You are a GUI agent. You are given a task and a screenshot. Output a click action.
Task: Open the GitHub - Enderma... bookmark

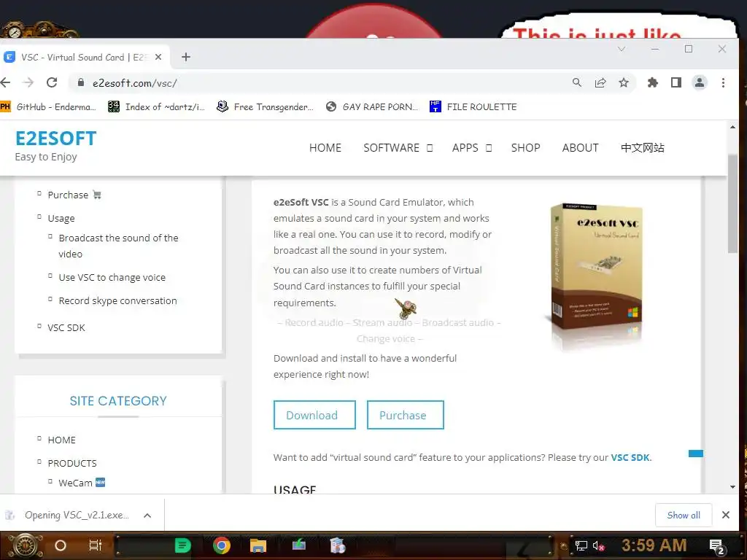(48, 106)
